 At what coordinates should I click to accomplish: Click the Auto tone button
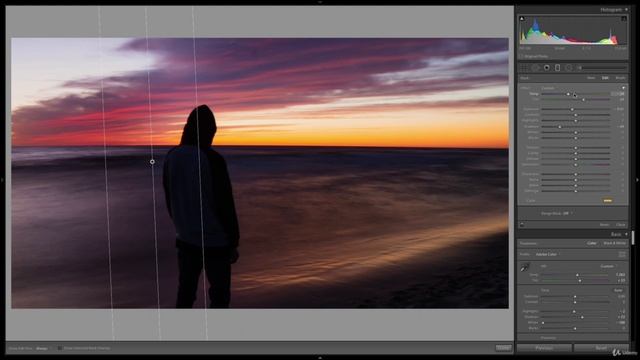[x=618, y=290]
